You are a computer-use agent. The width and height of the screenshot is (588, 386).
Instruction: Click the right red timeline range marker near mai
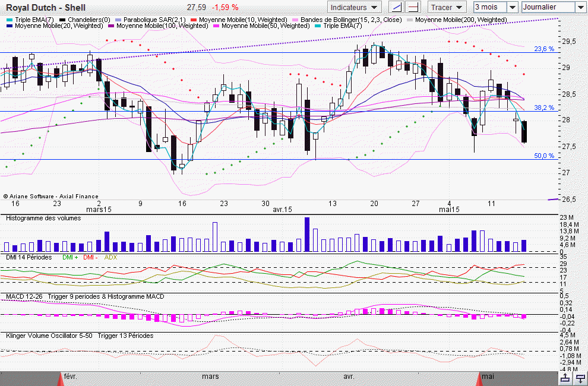point(480,379)
